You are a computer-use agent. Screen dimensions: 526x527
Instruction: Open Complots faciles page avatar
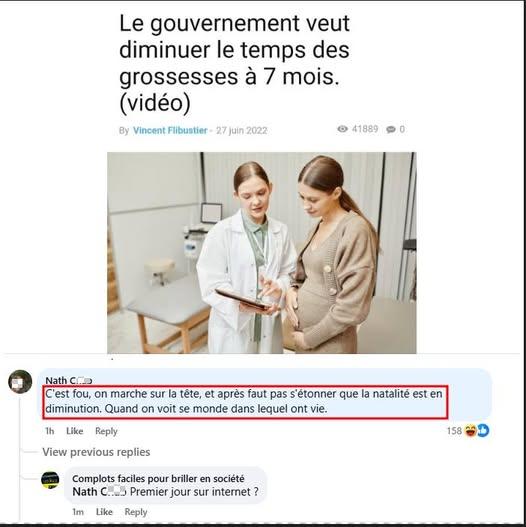tap(50, 480)
